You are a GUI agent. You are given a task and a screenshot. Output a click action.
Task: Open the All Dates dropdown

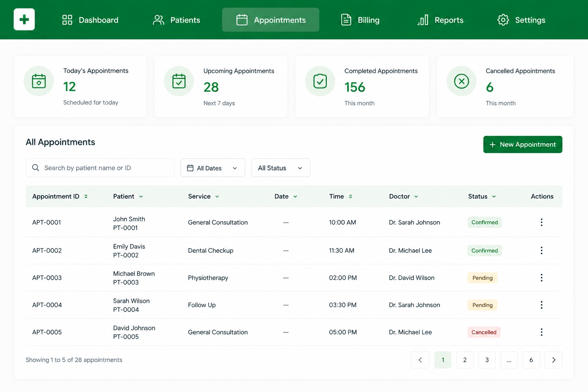[x=213, y=168]
